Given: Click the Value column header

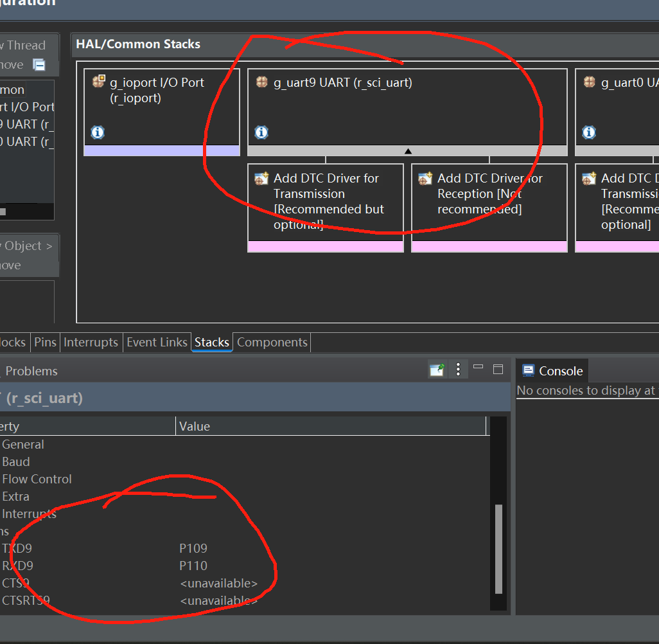Looking at the screenshot, I should [330, 426].
